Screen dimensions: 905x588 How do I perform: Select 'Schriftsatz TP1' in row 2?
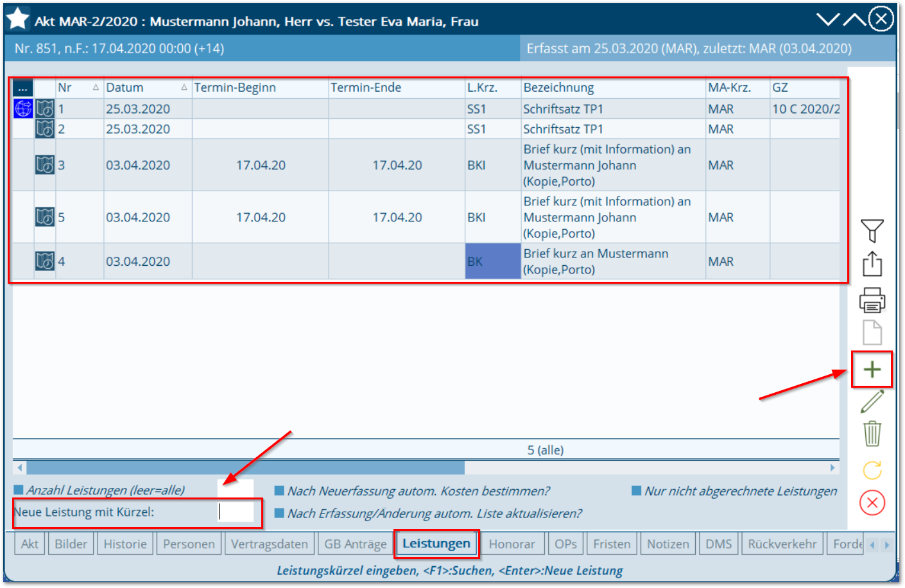point(613,128)
